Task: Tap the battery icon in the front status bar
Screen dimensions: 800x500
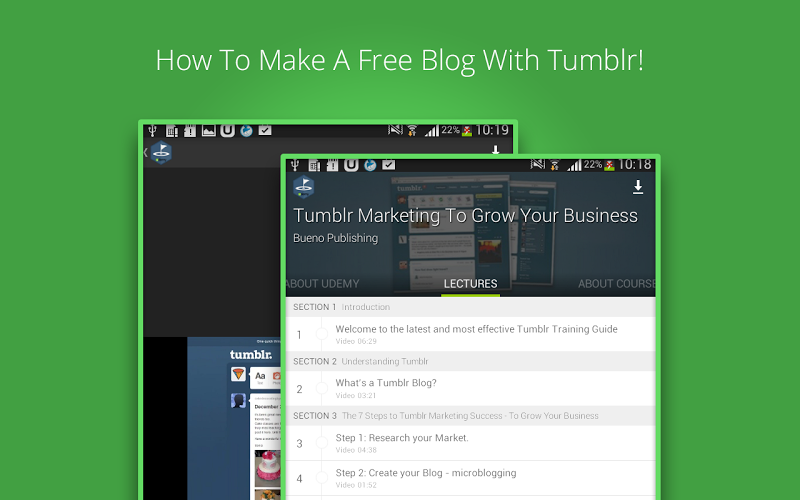Action: (x=609, y=165)
